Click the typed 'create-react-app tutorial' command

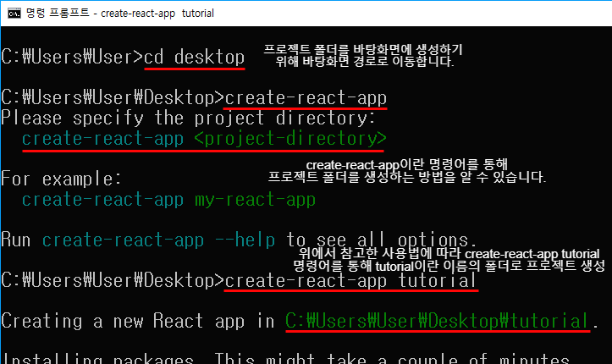(350, 280)
